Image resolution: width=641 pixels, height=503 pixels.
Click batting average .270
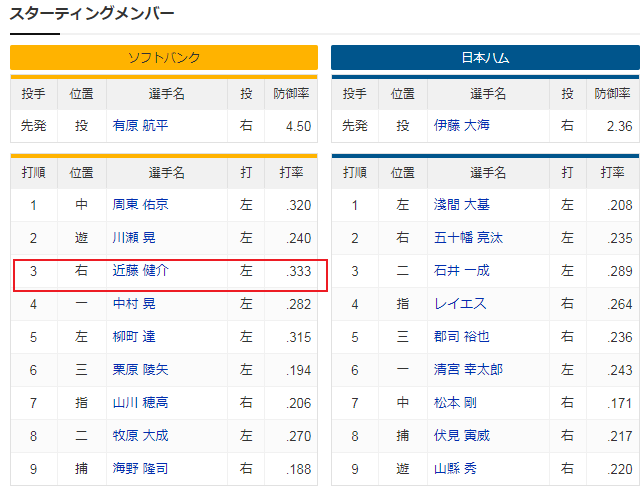coord(299,437)
